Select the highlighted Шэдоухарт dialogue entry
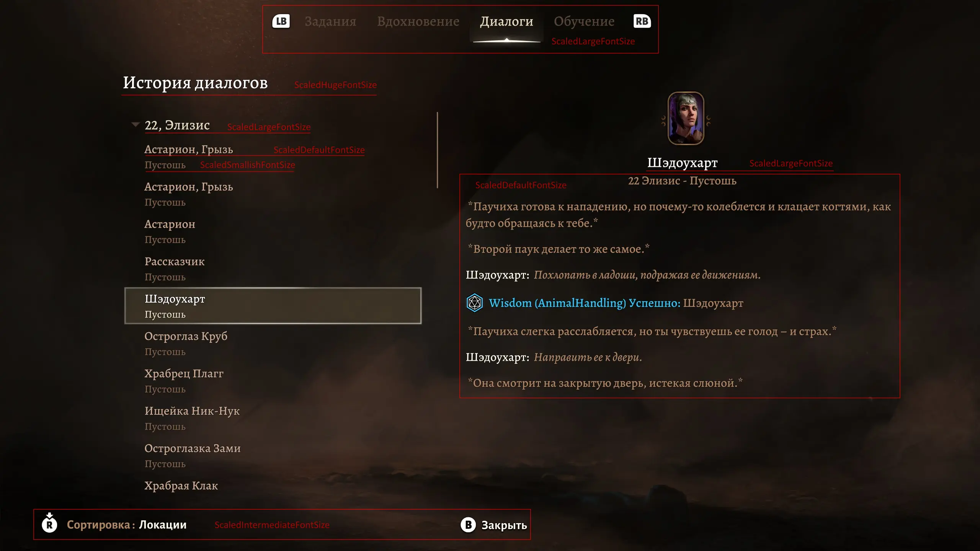Screen dimensions: 980x551 [273, 306]
